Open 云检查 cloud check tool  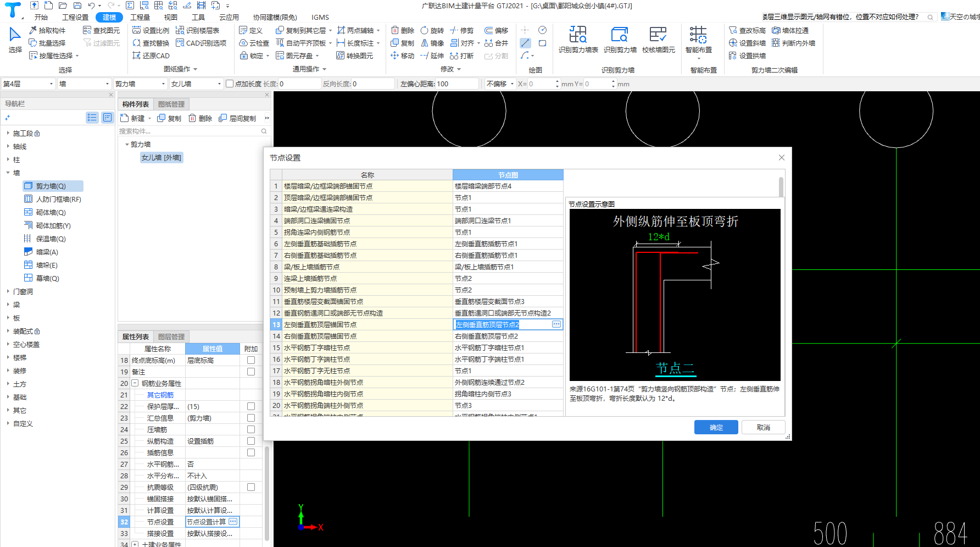click(254, 43)
